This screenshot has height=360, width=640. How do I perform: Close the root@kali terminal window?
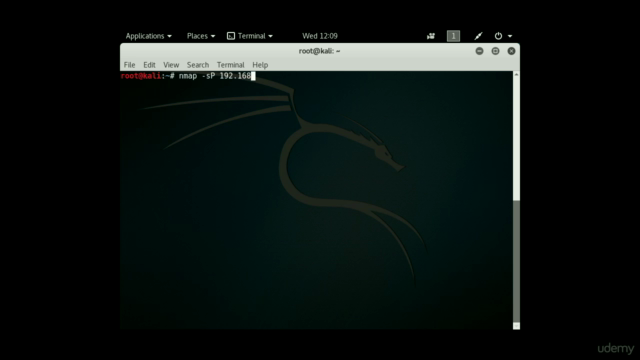click(x=511, y=51)
